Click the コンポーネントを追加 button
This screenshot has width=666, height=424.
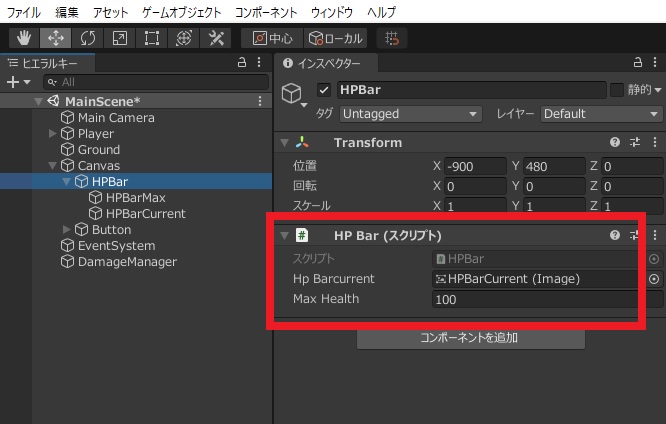point(471,338)
